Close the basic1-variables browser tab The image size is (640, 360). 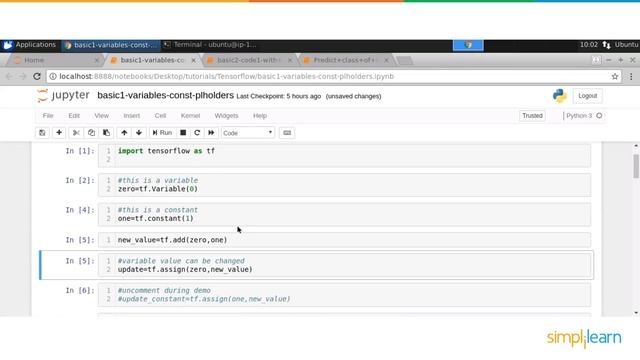(x=193, y=60)
